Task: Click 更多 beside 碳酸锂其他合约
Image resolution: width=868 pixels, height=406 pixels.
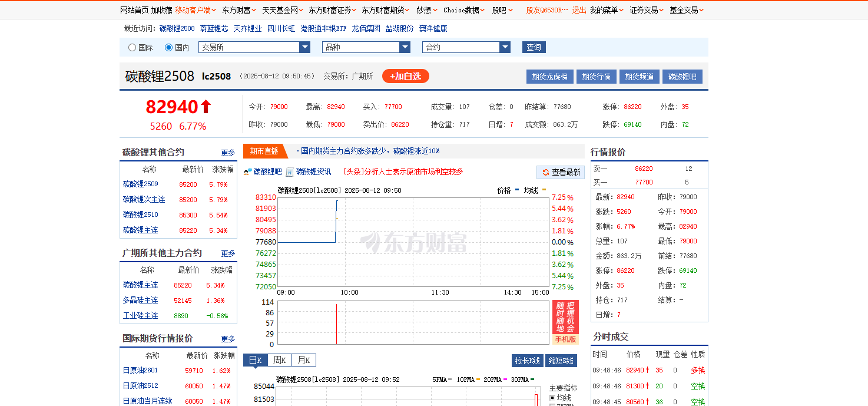Action: click(228, 153)
